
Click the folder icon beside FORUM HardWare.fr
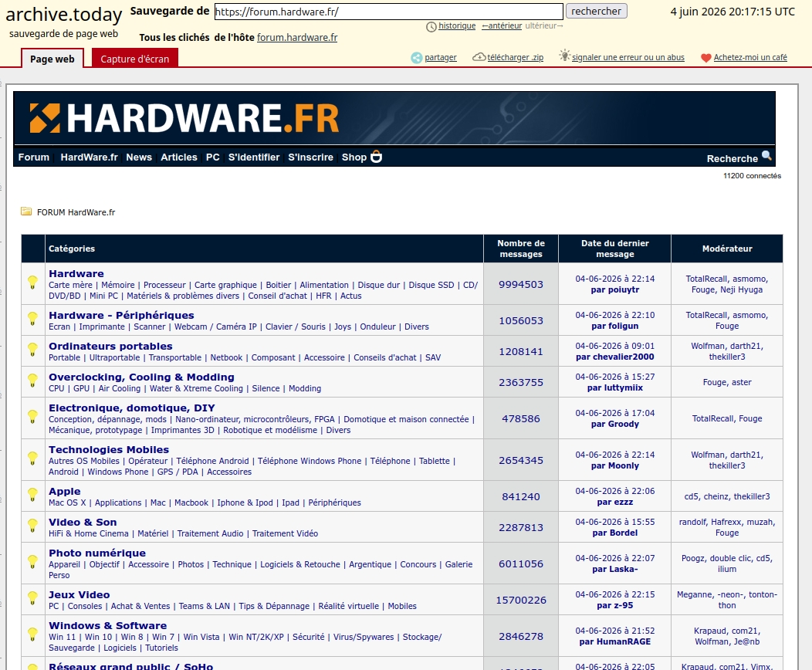click(26, 211)
